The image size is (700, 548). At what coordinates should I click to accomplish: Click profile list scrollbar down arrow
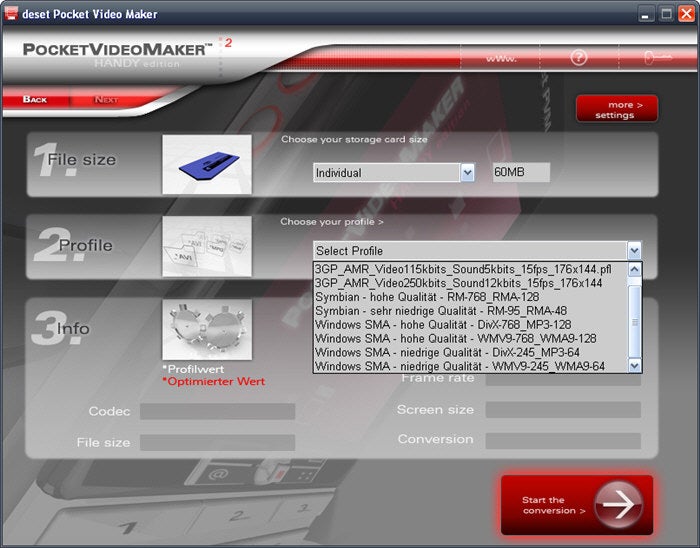[634, 366]
